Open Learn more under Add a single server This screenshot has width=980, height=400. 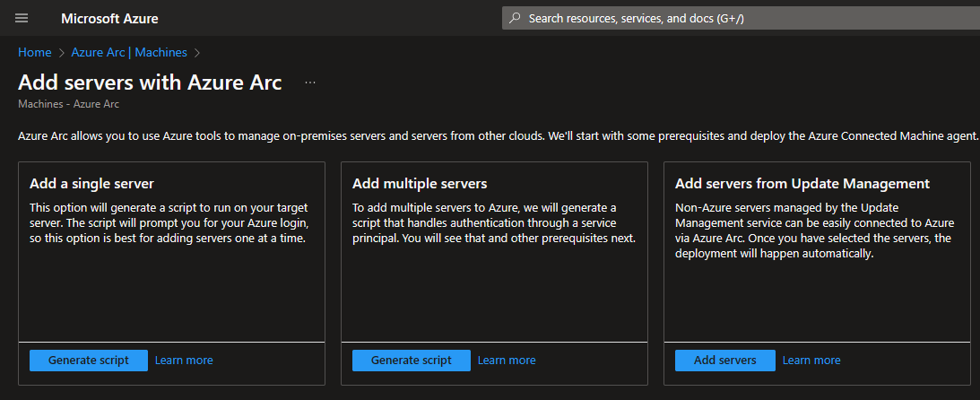click(184, 361)
